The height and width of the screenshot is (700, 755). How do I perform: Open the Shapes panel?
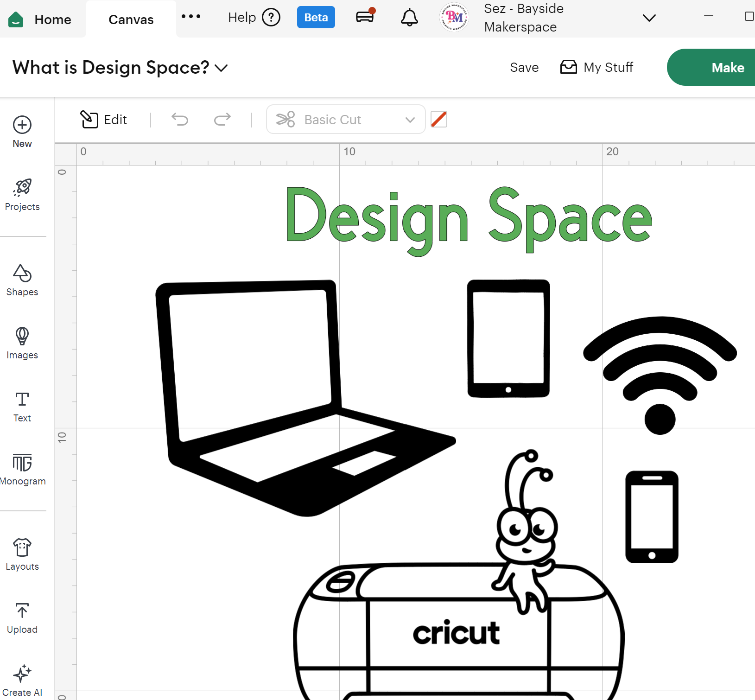pyautogui.click(x=22, y=280)
